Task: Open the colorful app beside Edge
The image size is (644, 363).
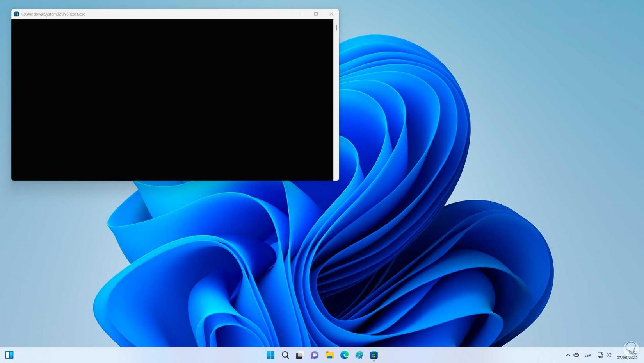Action: (359, 355)
